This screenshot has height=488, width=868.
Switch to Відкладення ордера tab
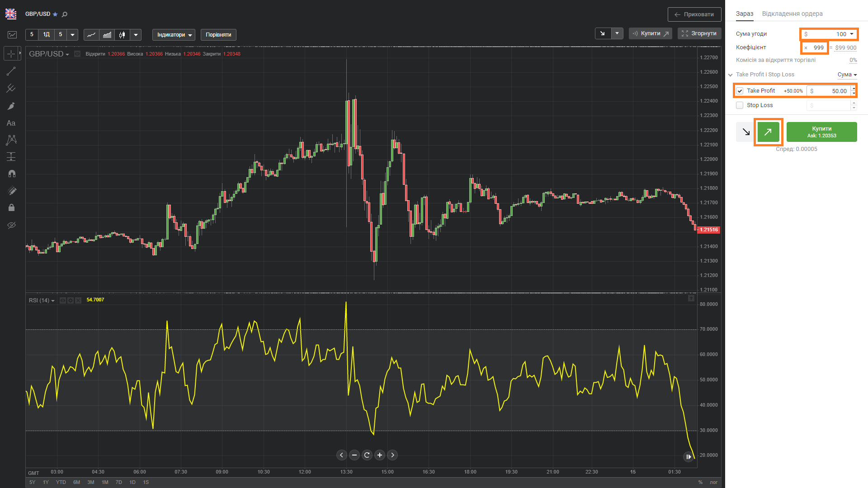coord(792,14)
